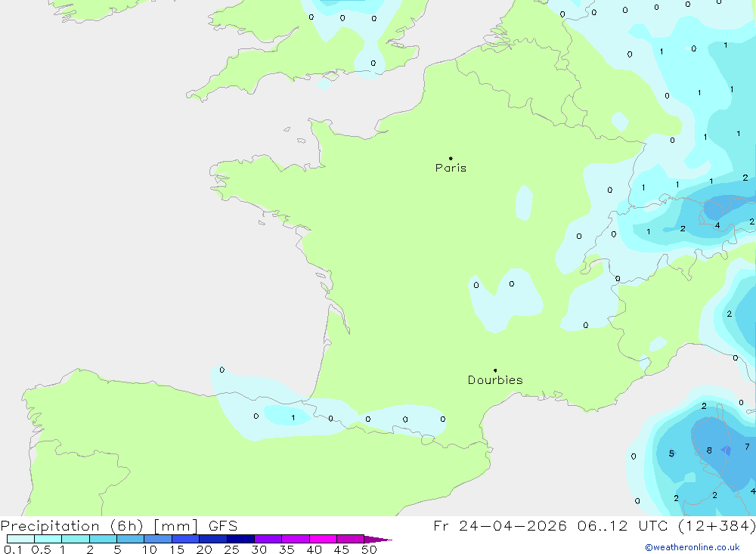Click the Precipitation (6h) [mm] GFS title
The height and width of the screenshot is (554, 756).
coord(119,525)
